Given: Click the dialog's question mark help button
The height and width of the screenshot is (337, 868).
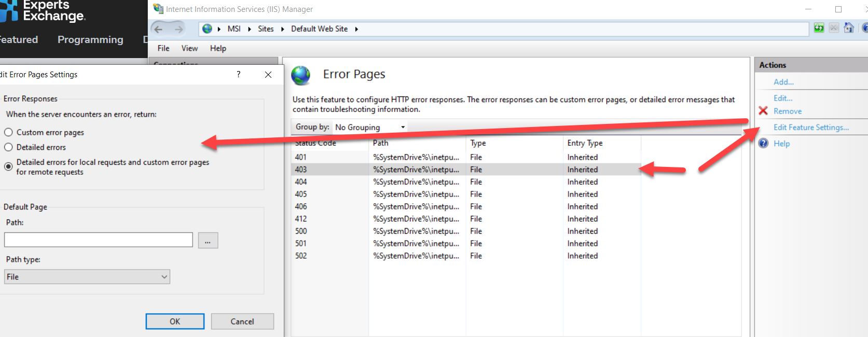Looking at the screenshot, I should pos(239,75).
